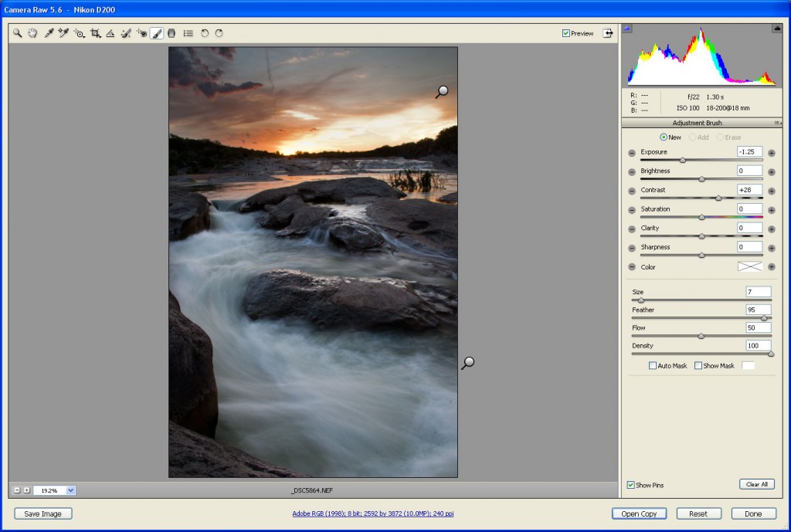This screenshot has width=791, height=532.
Task: Disable the Show Pins checkbox
Action: pyautogui.click(x=631, y=485)
